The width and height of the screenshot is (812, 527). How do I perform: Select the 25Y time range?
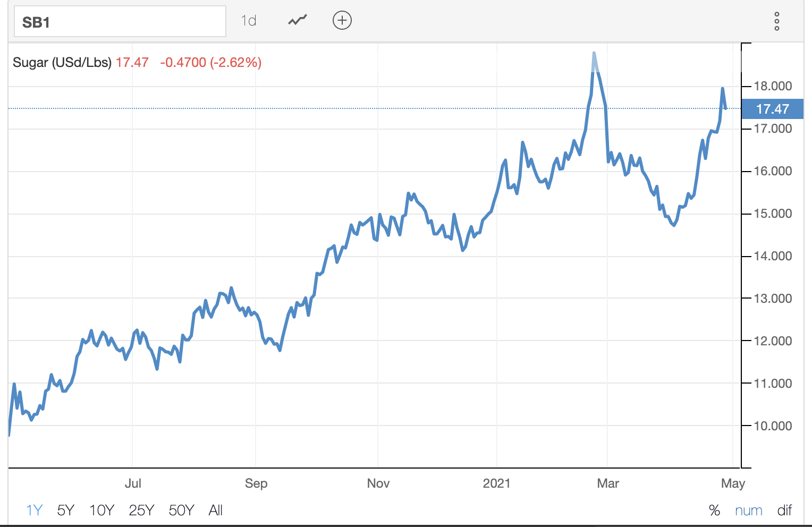[x=141, y=510]
